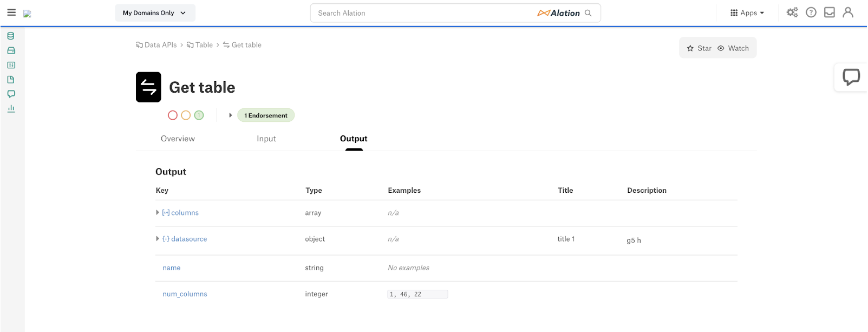868x332 pixels.
Task: Click the object braces icon beside datasource
Action: [166, 239]
